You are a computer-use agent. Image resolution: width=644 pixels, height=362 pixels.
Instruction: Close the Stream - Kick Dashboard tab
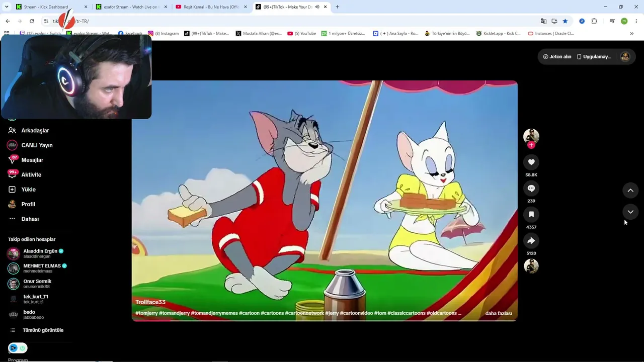pos(86,7)
